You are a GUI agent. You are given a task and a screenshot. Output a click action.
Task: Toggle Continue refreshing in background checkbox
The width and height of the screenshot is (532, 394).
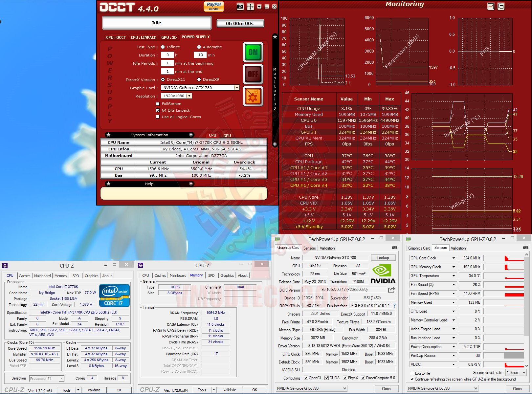[x=412, y=379]
